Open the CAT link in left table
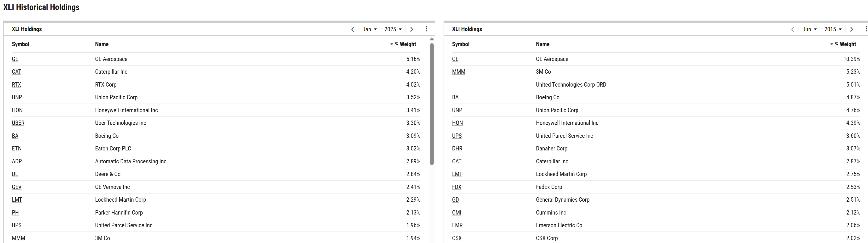Screen dimensions: 868x243 pos(17,72)
